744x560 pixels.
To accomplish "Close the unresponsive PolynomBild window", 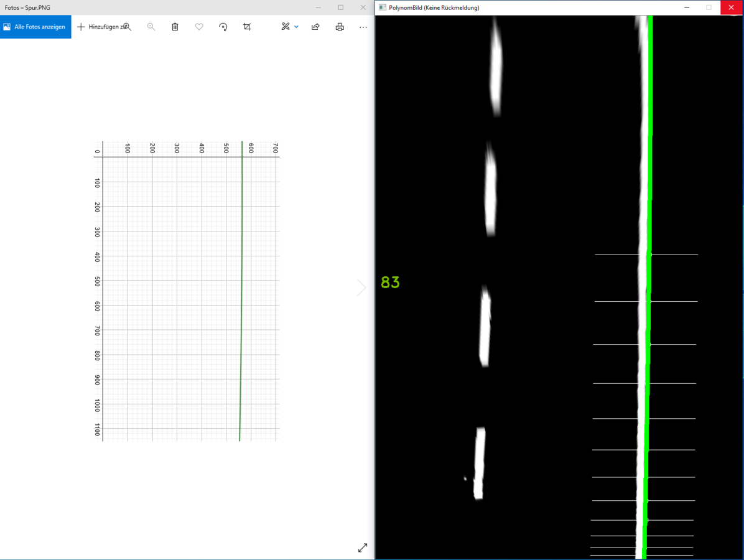I will pyautogui.click(x=732, y=7).
